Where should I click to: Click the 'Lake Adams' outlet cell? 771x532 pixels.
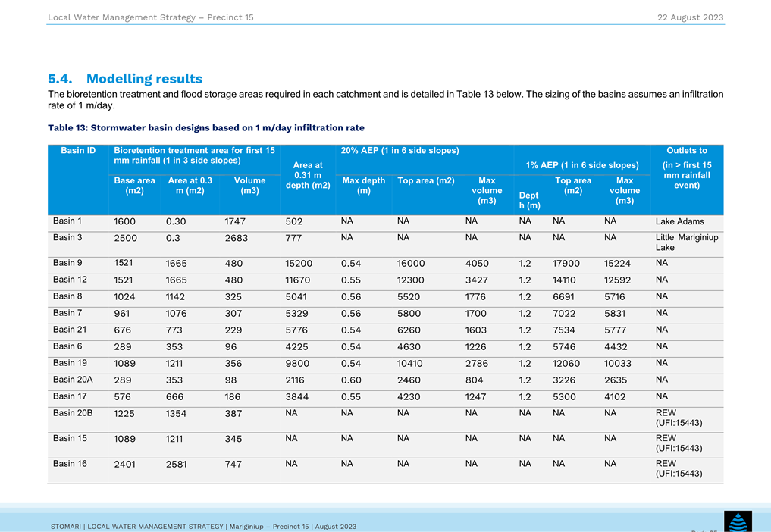[679, 221]
